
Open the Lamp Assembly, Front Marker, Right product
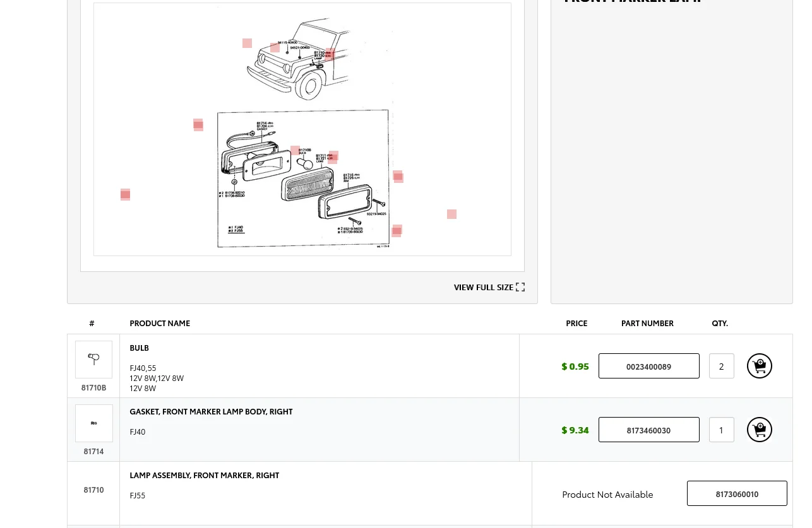click(204, 476)
